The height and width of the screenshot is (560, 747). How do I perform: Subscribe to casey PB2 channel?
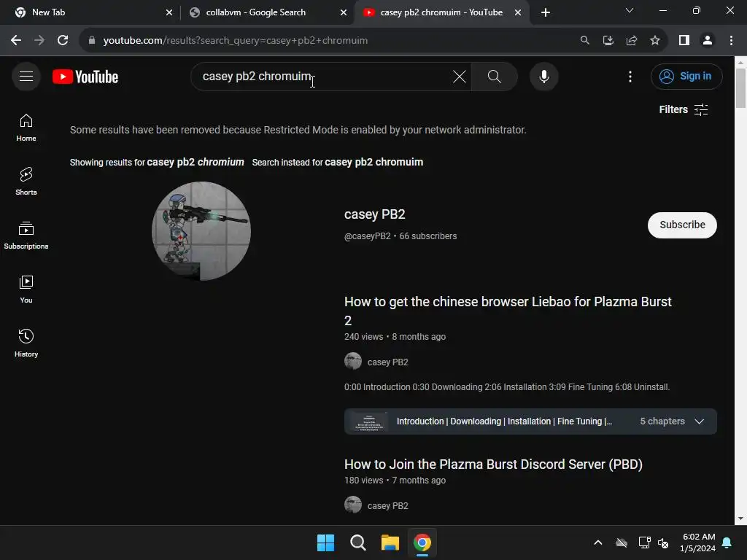coord(682,225)
